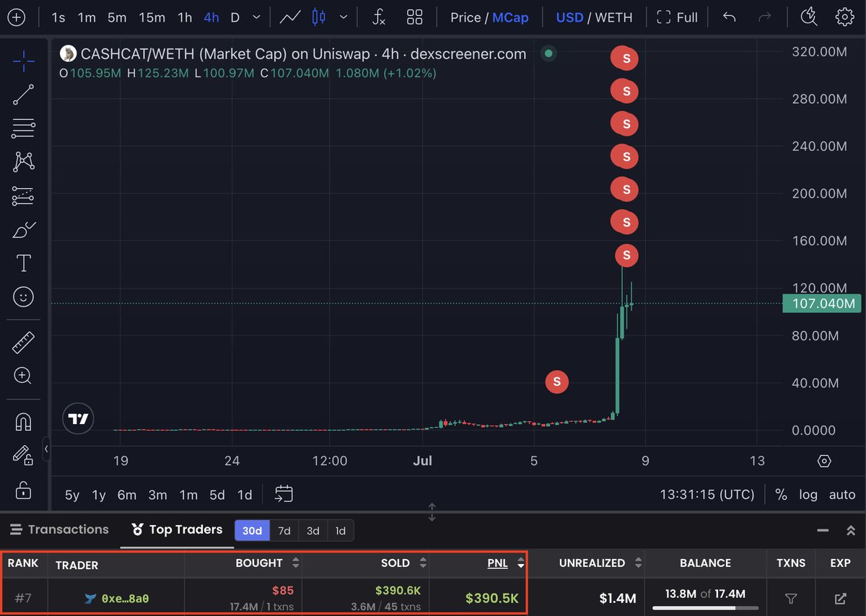Open the emoji icons tool

tap(24, 296)
